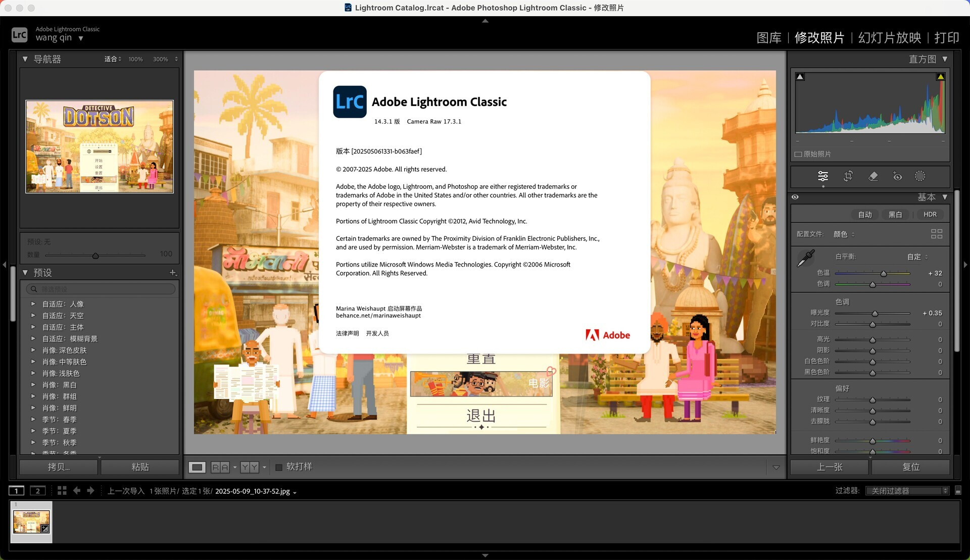Click the 复位 reset button
Screen dimensions: 970x560
click(x=910, y=467)
